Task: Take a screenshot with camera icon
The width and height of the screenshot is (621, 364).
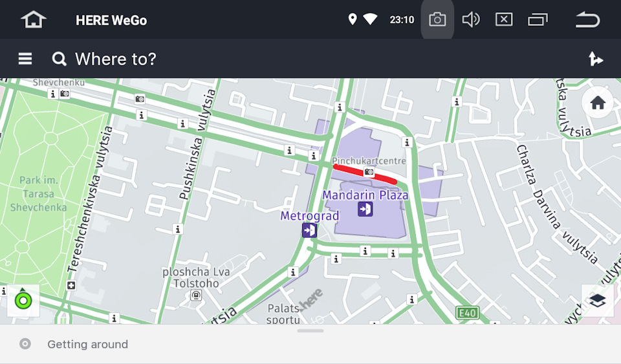Action: [437, 19]
